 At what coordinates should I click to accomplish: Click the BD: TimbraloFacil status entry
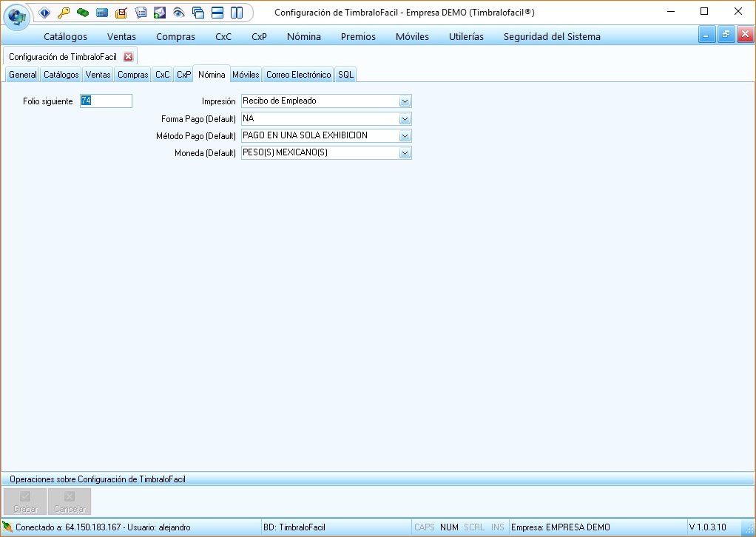coord(294,527)
